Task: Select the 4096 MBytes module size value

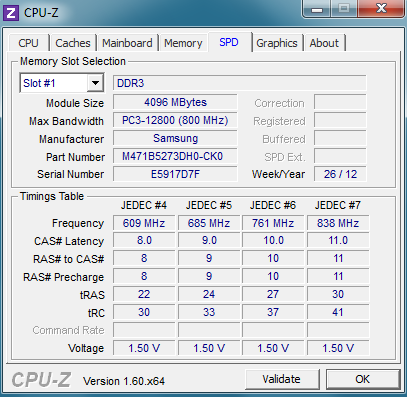Action: (x=175, y=102)
